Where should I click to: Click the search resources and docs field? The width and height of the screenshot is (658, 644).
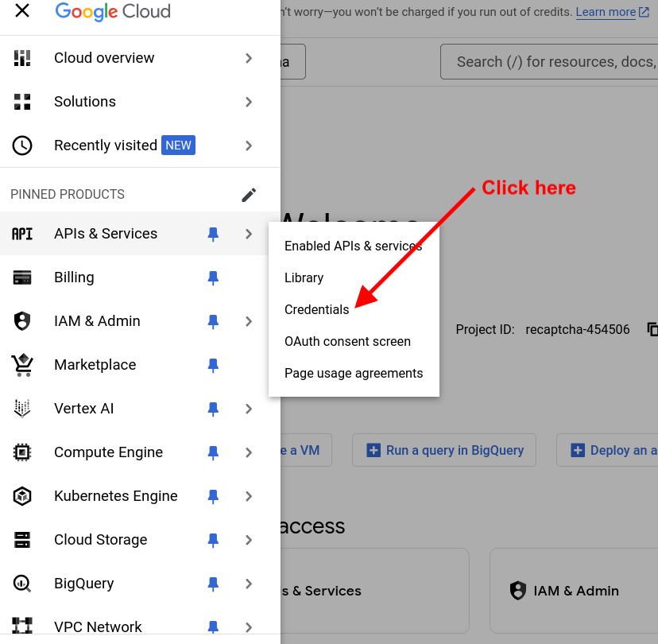[x=549, y=62]
